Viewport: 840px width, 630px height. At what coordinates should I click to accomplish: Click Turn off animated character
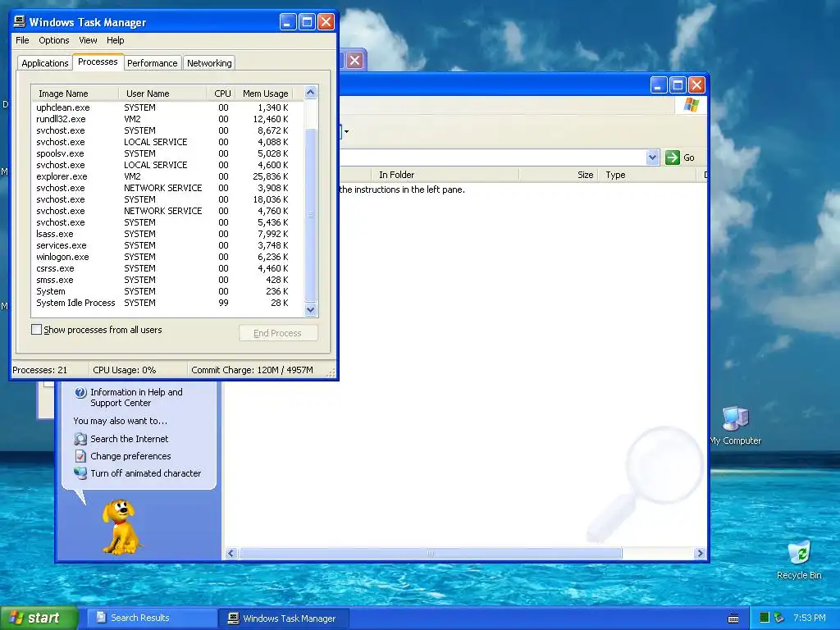[x=146, y=473]
